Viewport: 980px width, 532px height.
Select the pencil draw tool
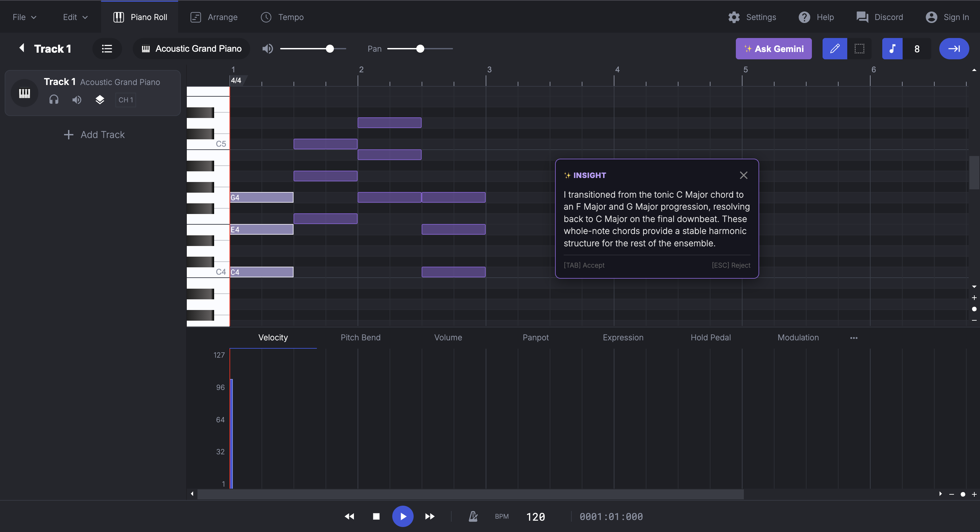tap(834, 49)
